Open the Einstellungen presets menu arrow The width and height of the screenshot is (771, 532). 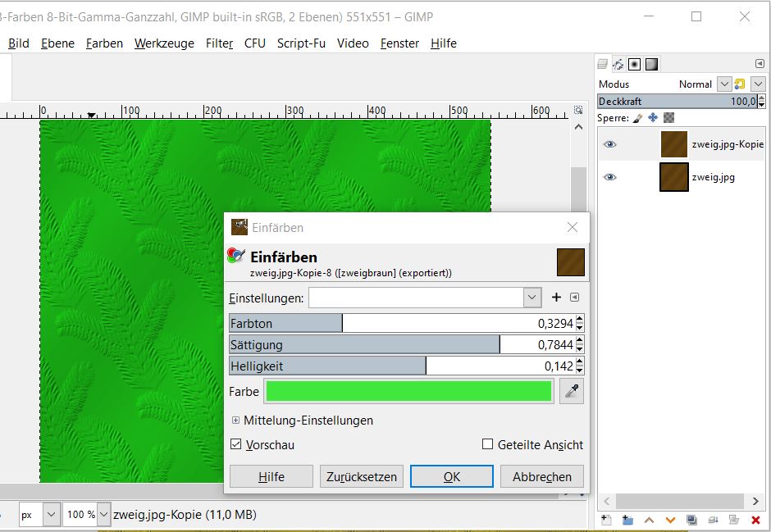point(574,298)
